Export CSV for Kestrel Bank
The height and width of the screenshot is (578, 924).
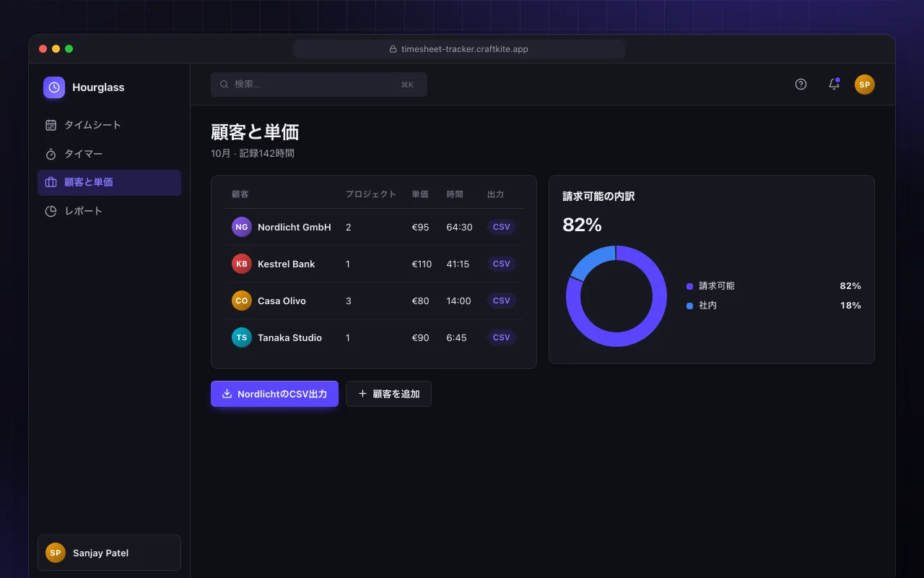coord(502,264)
